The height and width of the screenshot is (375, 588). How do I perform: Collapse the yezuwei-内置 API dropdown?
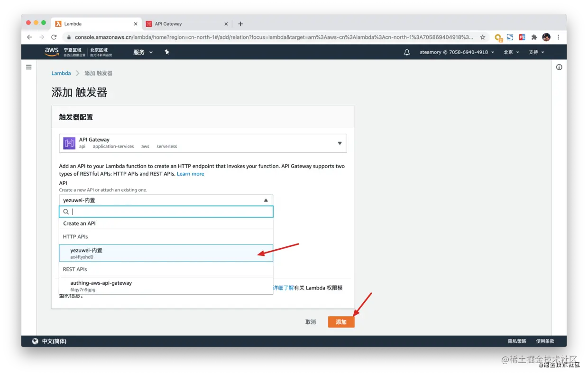pyautogui.click(x=166, y=200)
